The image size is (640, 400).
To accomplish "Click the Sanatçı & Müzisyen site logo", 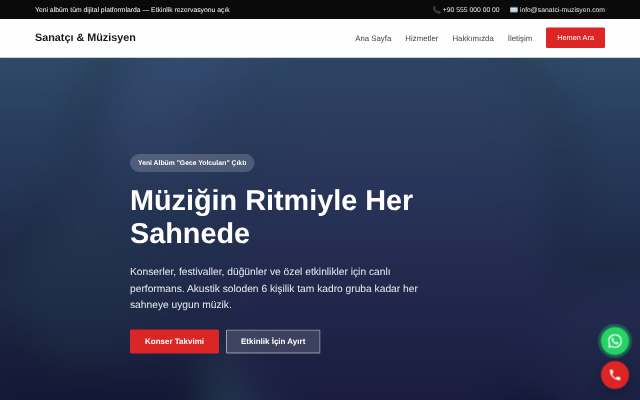I will (85, 38).
